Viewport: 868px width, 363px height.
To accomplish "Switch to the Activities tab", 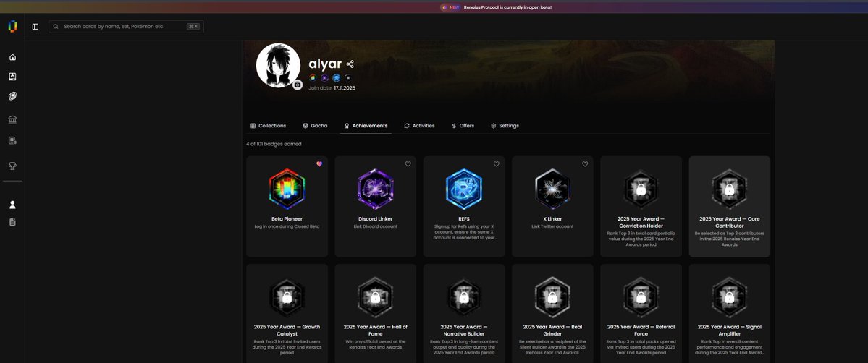I will (419, 126).
